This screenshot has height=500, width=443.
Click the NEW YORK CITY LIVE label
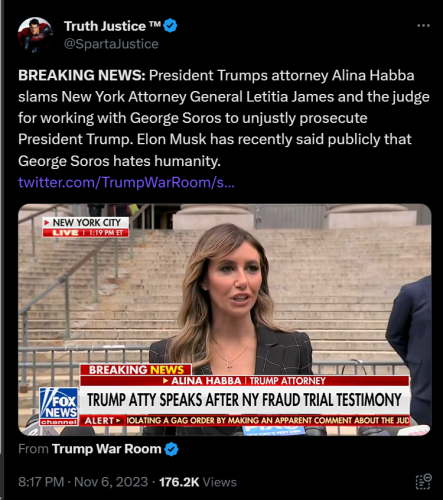(86, 227)
